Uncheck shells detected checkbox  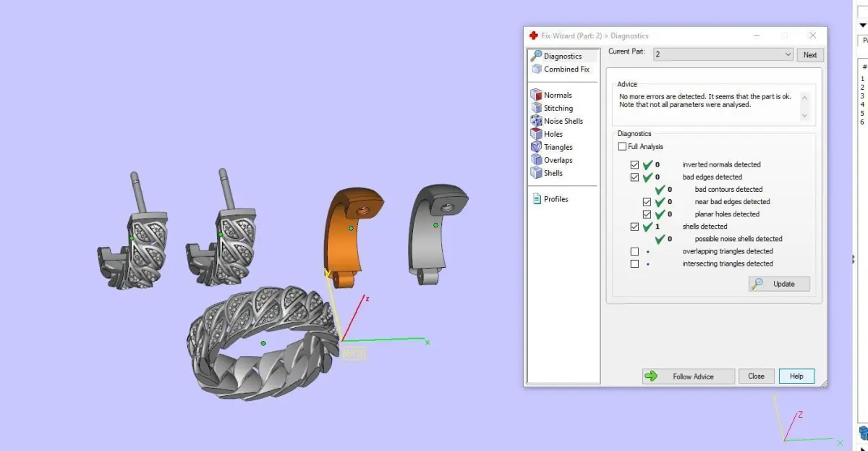[x=634, y=227]
